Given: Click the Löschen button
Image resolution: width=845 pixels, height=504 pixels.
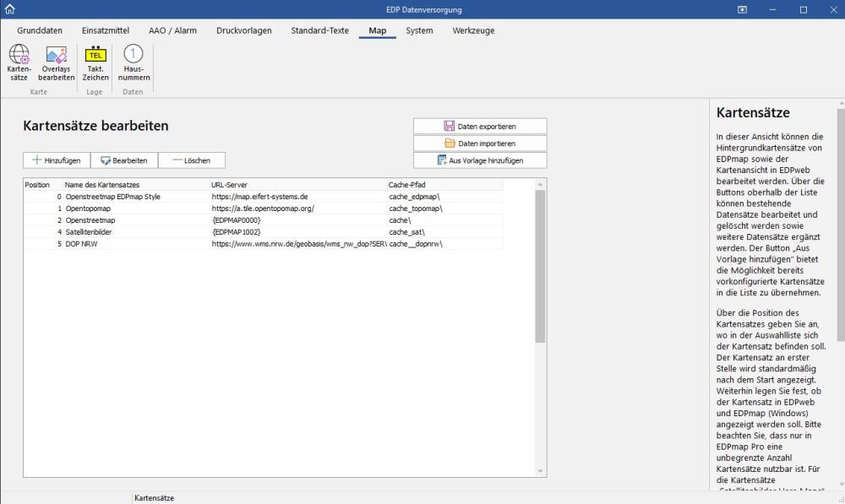Looking at the screenshot, I should click(x=191, y=160).
